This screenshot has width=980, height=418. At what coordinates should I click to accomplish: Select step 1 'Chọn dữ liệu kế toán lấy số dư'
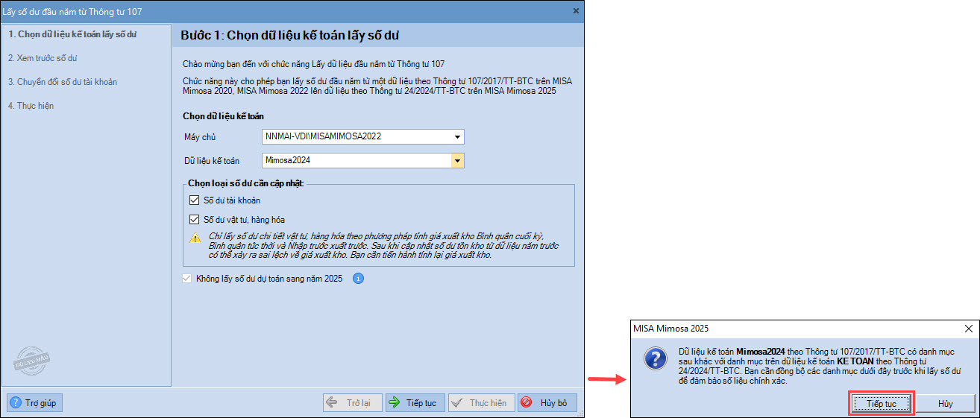(x=72, y=34)
